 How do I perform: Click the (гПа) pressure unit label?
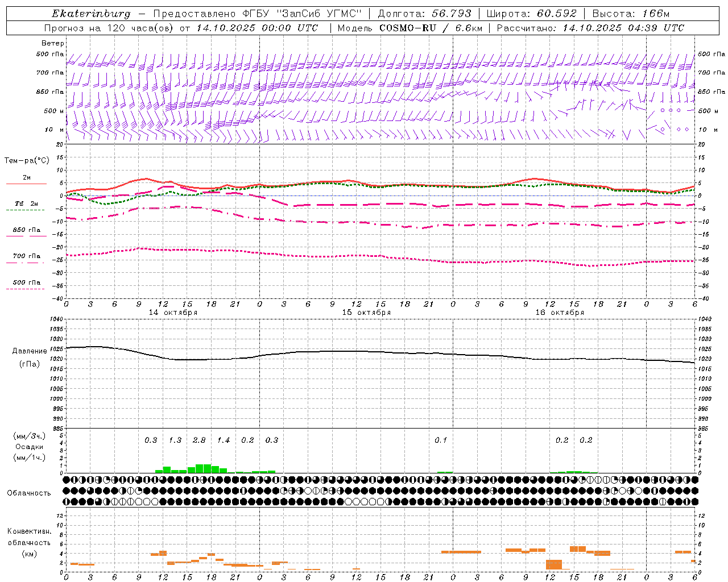30,364
